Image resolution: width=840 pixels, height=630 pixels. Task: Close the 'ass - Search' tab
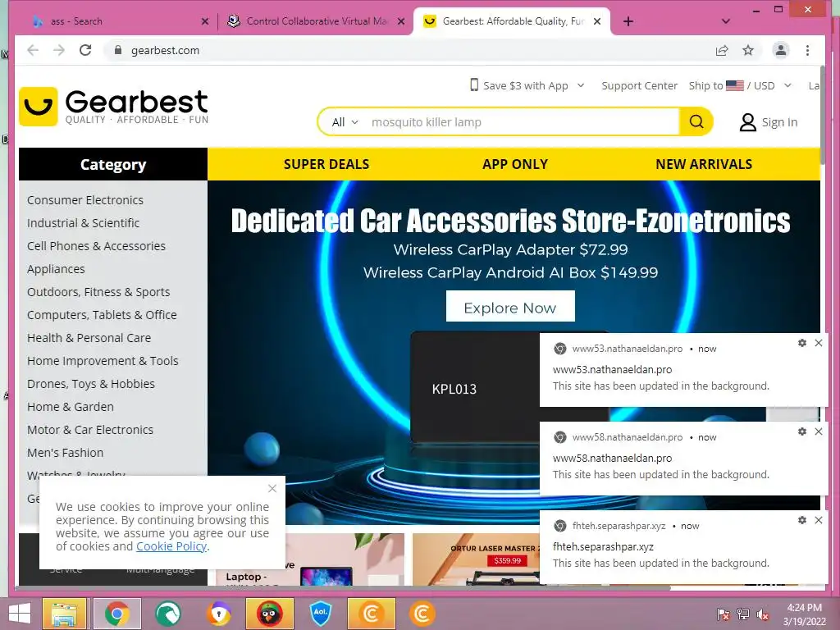coord(204,21)
